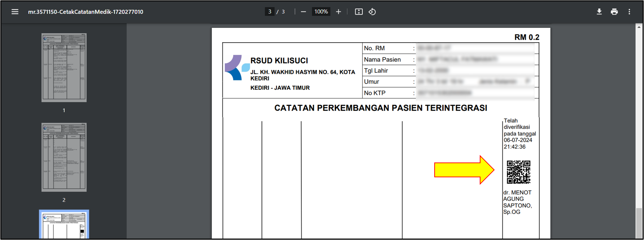Click the 'RM 0.2' form code
Image resolution: width=644 pixels, height=240 pixels.
tap(527, 37)
